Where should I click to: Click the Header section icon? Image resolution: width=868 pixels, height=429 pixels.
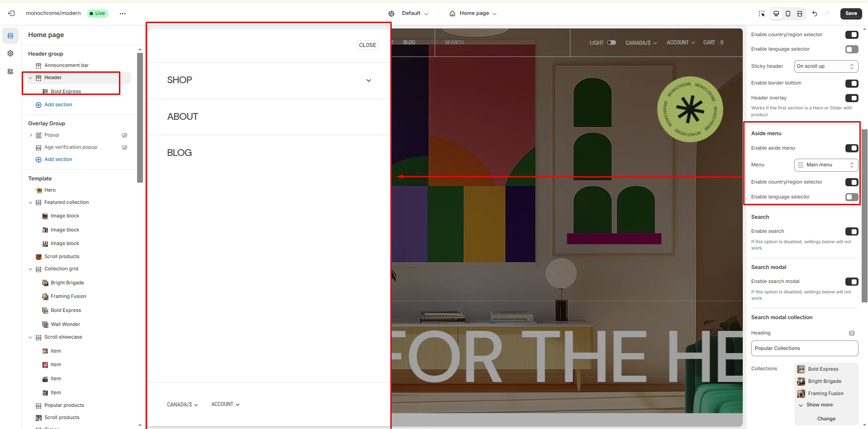(x=38, y=78)
